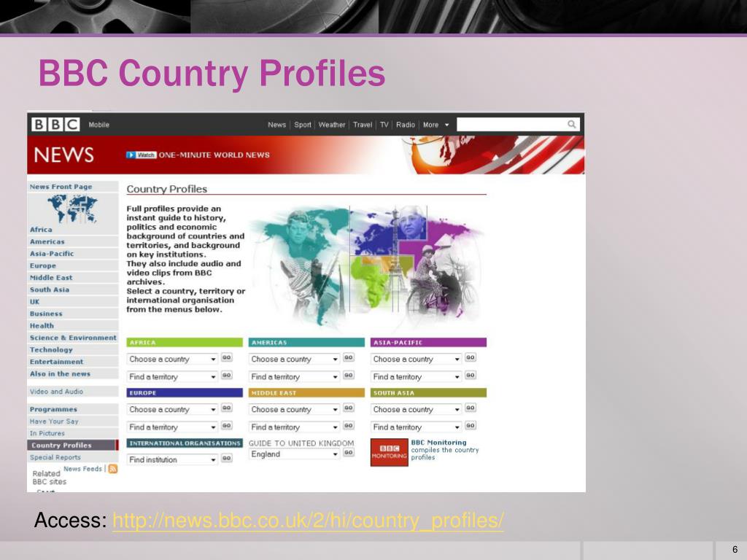
Task: Click Go beside Asia-Pacific Choose a country
Action: pyautogui.click(x=471, y=357)
